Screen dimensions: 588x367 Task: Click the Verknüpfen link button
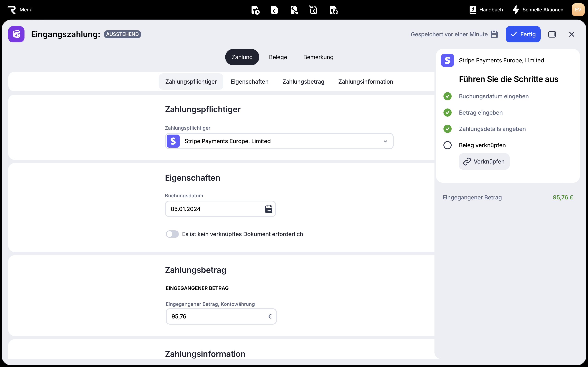484,161
